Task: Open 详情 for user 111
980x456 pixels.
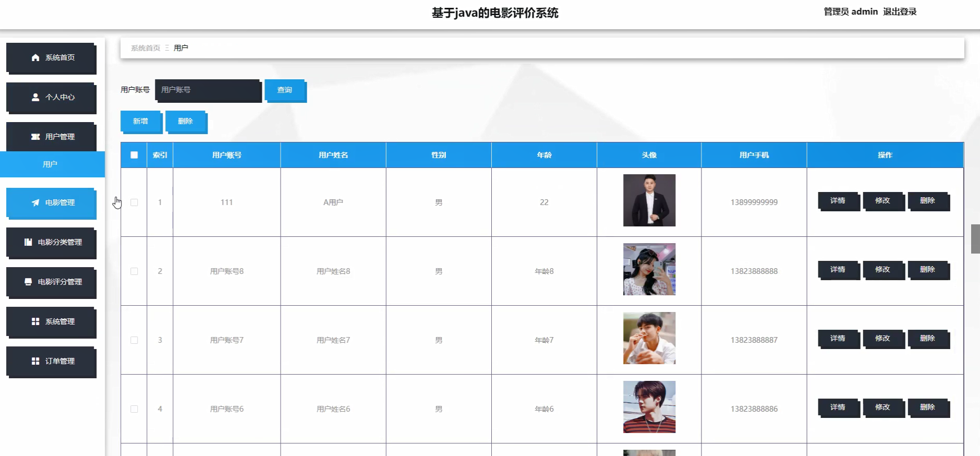Action: (839, 201)
